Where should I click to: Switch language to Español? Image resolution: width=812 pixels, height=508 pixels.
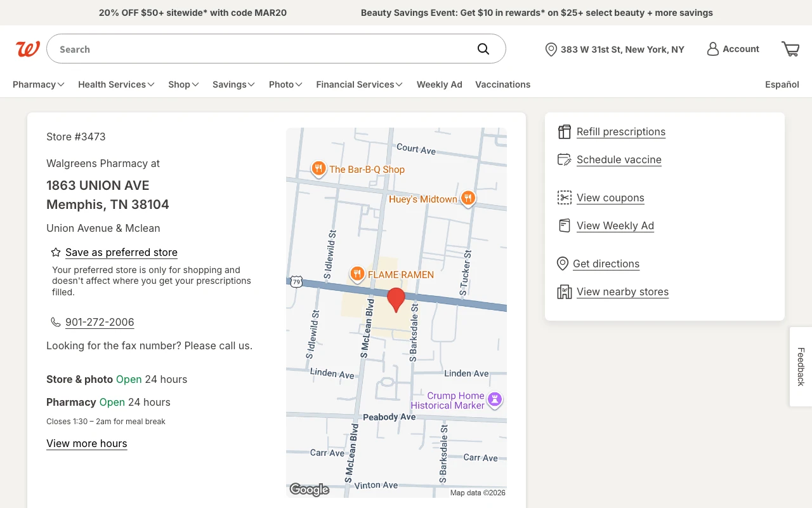pos(782,84)
